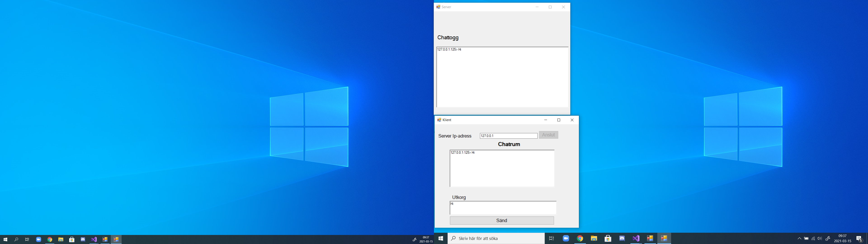Open clock beside the notification center
This screenshot has height=244, width=868.
click(842, 238)
